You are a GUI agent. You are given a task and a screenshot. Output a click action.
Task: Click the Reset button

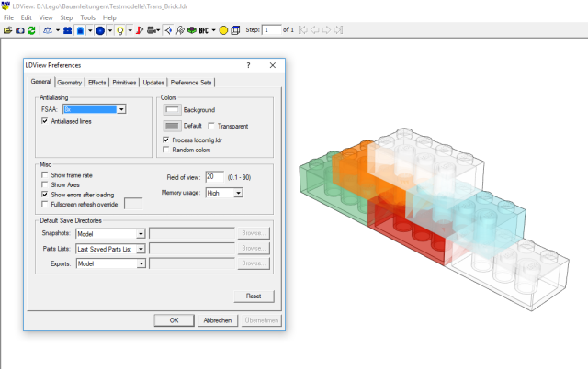coord(254,296)
